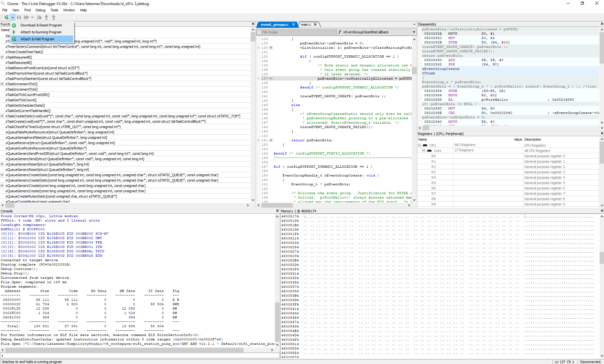Click the Step Out up-arrow icon
Screen dimensions: 604x364
coord(54,17)
